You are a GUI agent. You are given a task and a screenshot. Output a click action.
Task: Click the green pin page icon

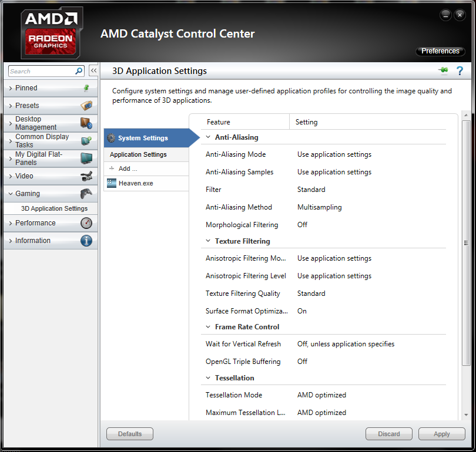443,70
